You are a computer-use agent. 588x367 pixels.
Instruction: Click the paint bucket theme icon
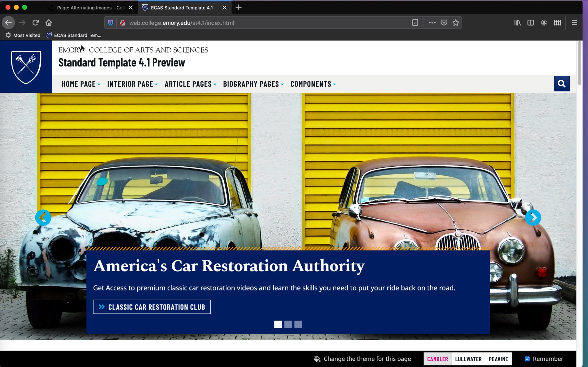(x=317, y=359)
